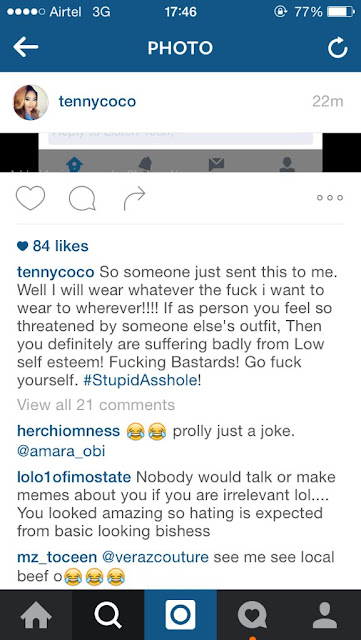Refresh the photo with reload icon
This screenshot has width=361, height=640.
click(x=338, y=49)
